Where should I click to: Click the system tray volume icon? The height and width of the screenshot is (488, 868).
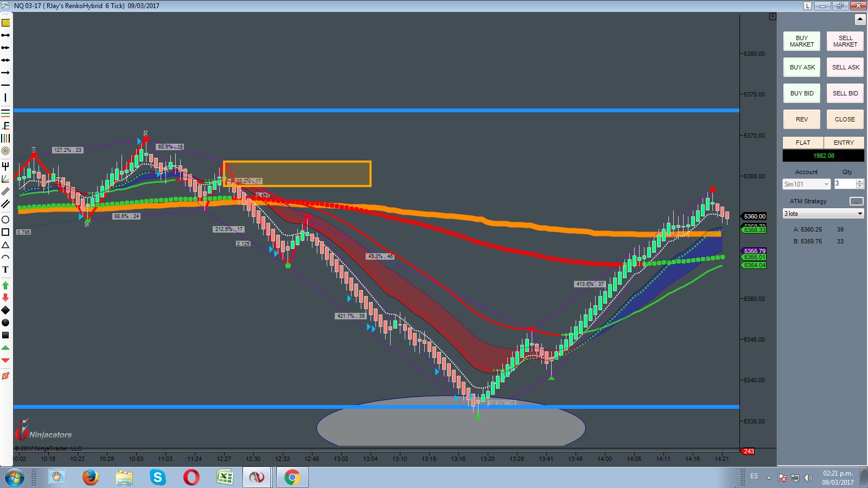tap(808, 478)
